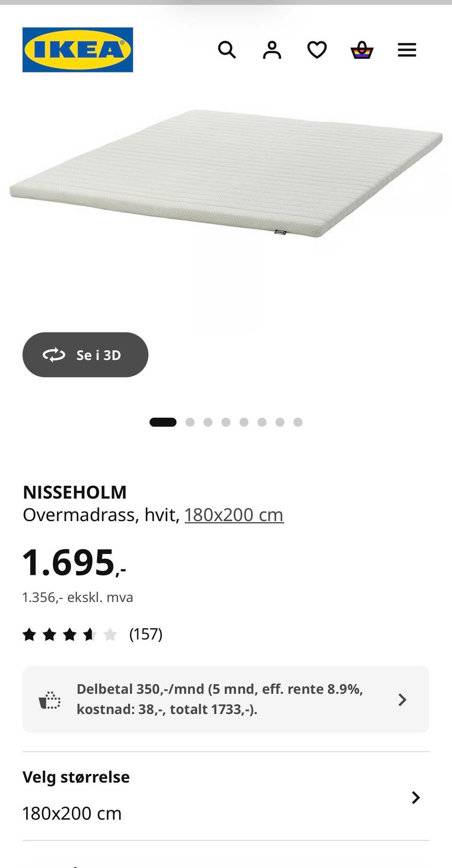Open the (157) review count
Viewport: 452px width, 868px height.
[x=145, y=634]
